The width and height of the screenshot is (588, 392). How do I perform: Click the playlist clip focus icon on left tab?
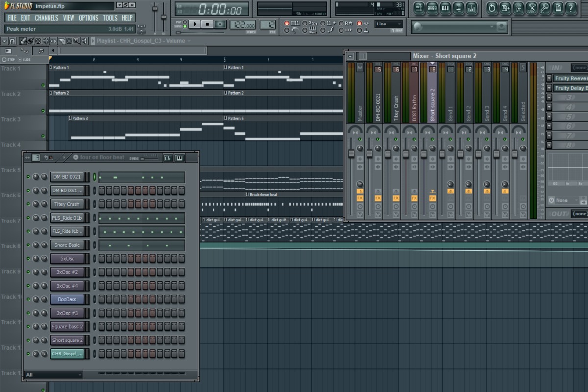8,50
